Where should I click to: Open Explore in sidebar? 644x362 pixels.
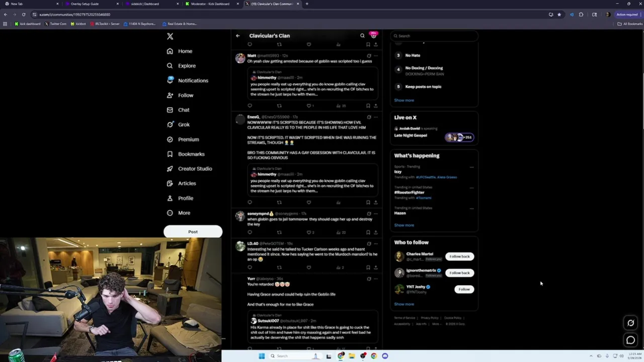click(181, 66)
